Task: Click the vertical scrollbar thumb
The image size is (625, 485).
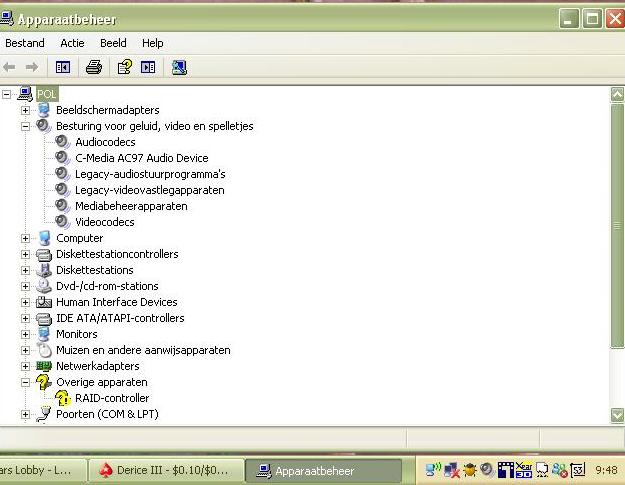Action: [x=617, y=226]
